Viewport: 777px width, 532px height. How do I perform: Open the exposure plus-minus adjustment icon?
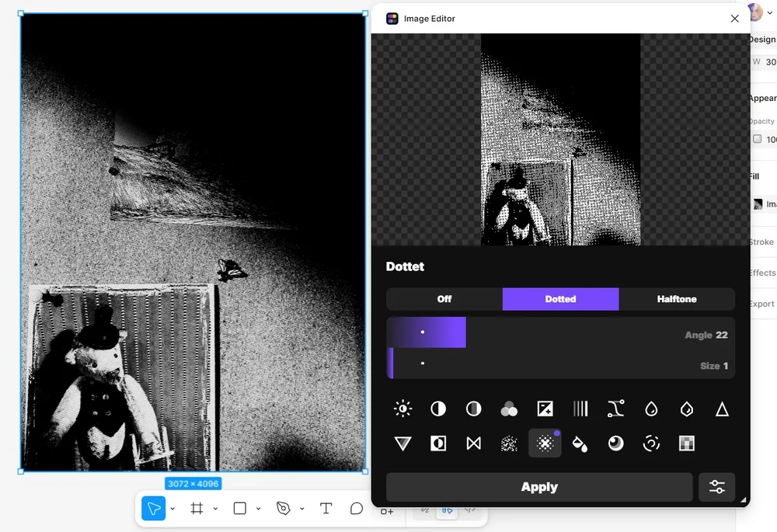pos(545,409)
